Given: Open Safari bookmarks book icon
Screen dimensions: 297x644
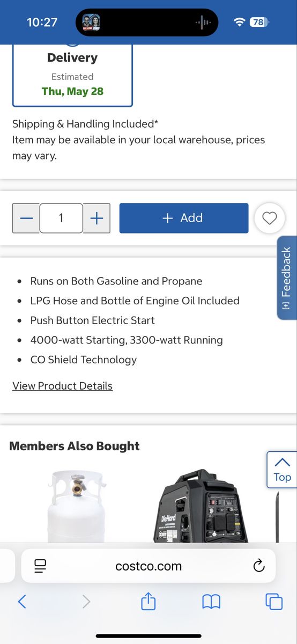Looking at the screenshot, I should [x=211, y=602].
